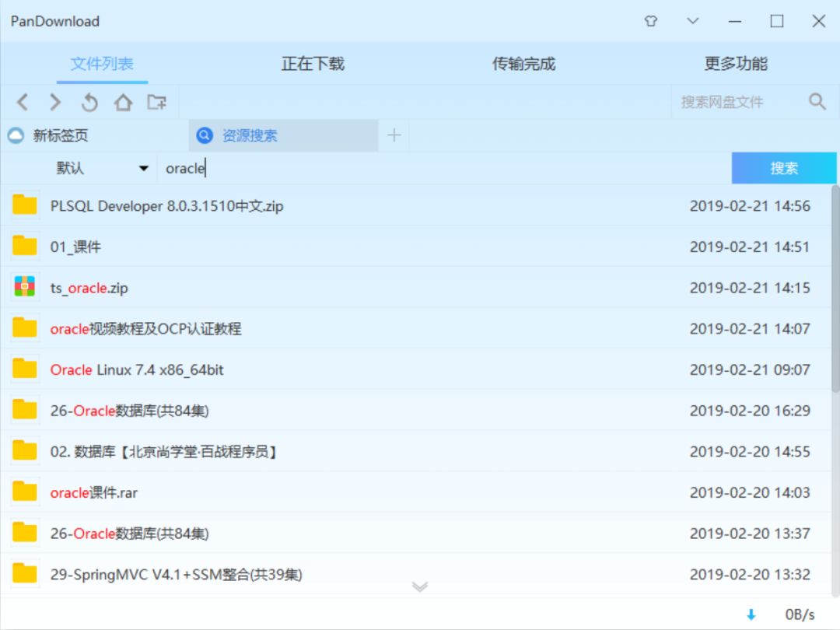840x630 pixels.
Task: Click folder icon of oracle视频教程及OCP认证教程 row
Action: [25, 327]
